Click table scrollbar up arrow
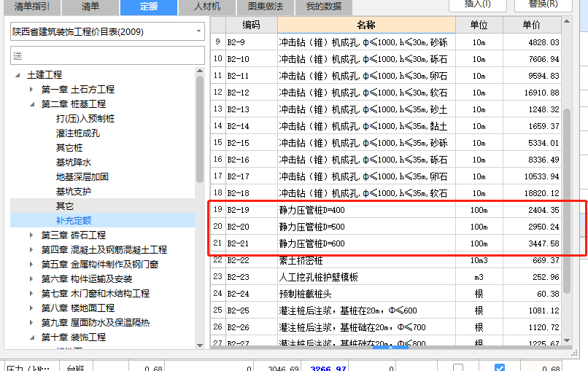This screenshot has height=371, width=588. coord(567,21)
